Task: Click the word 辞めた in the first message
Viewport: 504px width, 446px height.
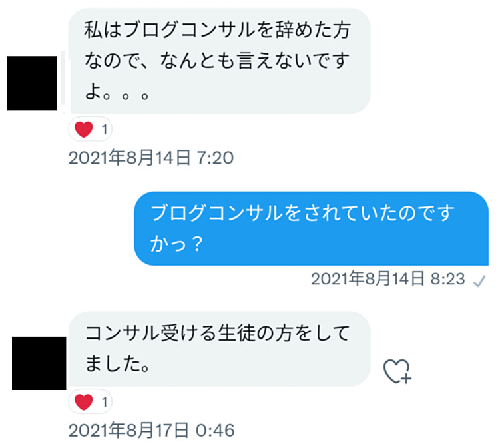Action: (x=303, y=30)
